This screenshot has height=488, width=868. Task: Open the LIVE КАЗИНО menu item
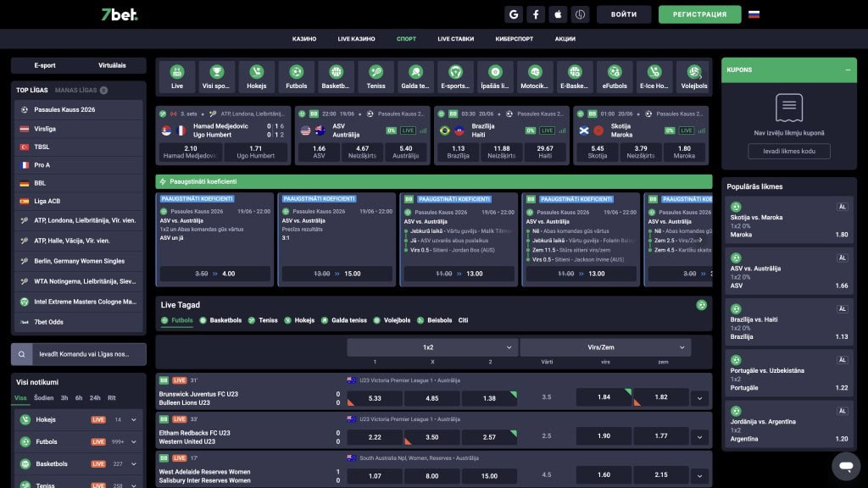pyautogui.click(x=357, y=39)
